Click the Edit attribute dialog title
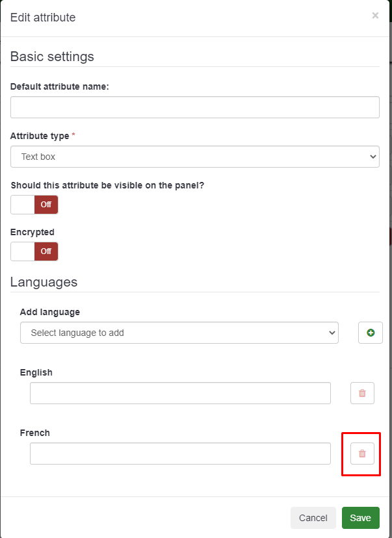This screenshot has width=392, height=538. tap(43, 18)
